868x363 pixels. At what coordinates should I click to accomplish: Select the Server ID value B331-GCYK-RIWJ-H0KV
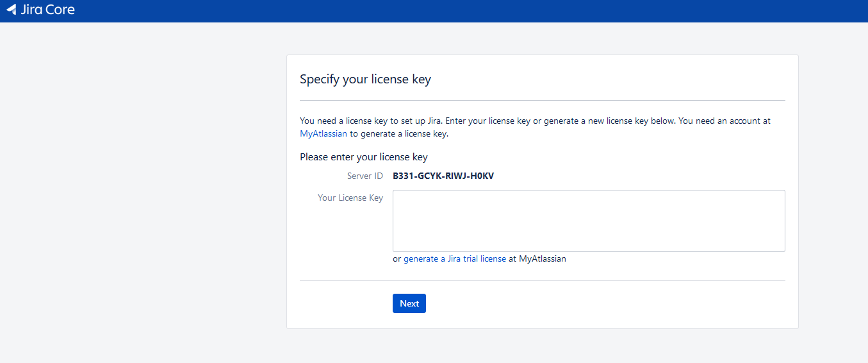[443, 176]
